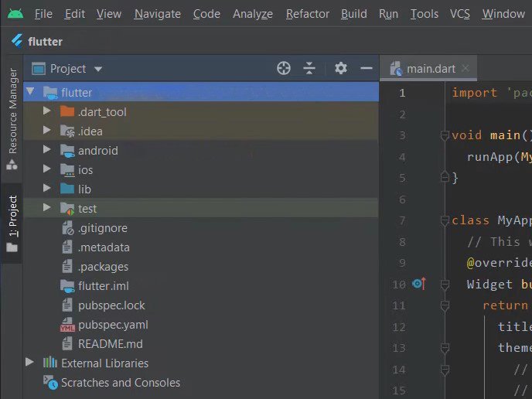Toggle code fold marker on line 3
The height and width of the screenshot is (399, 532).
click(445, 135)
